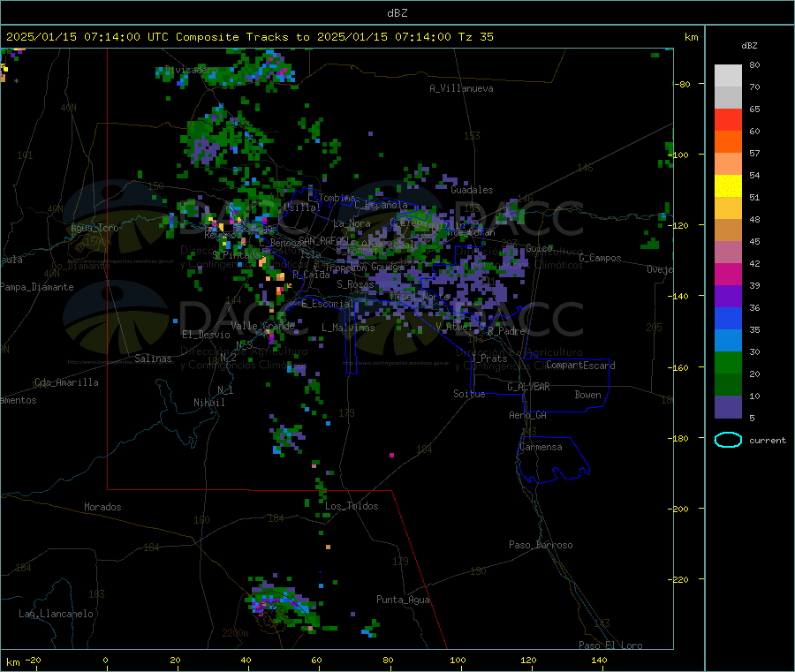The height and width of the screenshot is (672, 795).
Task: Pick the purple 39–36 dBZ legend swatch
Action: 728,297
